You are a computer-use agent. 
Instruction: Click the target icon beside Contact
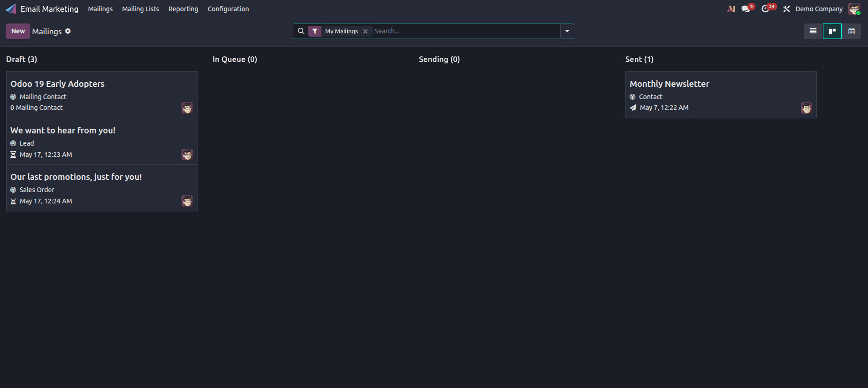point(632,97)
